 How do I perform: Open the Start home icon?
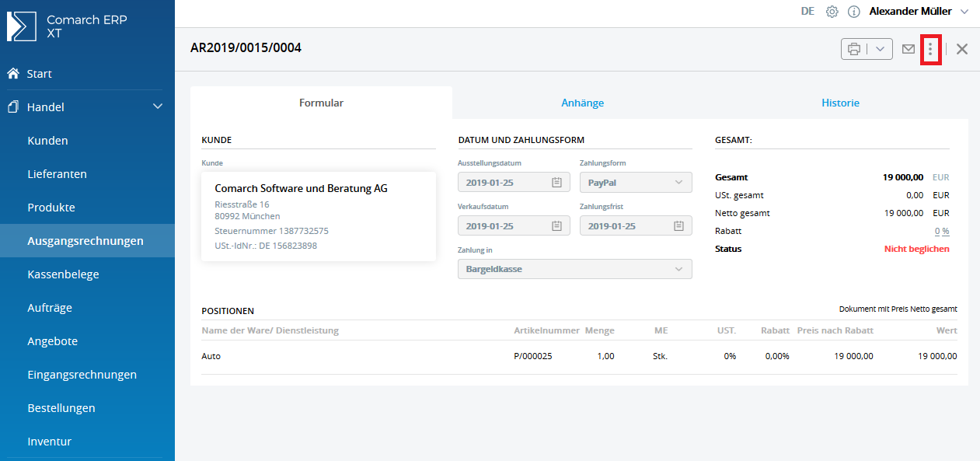click(x=12, y=74)
